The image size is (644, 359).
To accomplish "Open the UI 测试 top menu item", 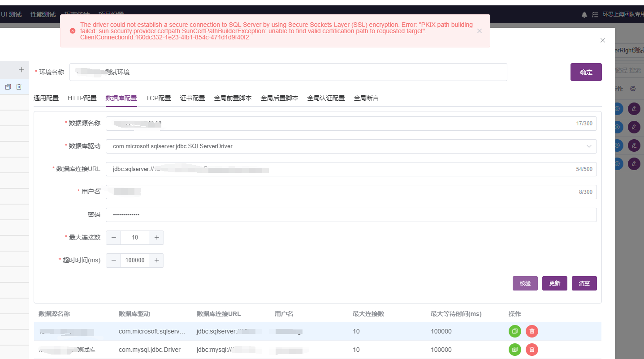I will pos(11,14).
